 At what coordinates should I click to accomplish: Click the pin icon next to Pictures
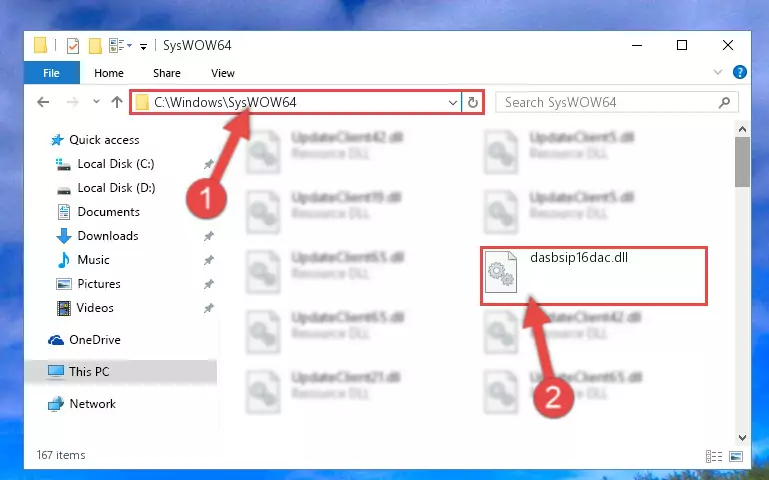(x=208, y=284)
